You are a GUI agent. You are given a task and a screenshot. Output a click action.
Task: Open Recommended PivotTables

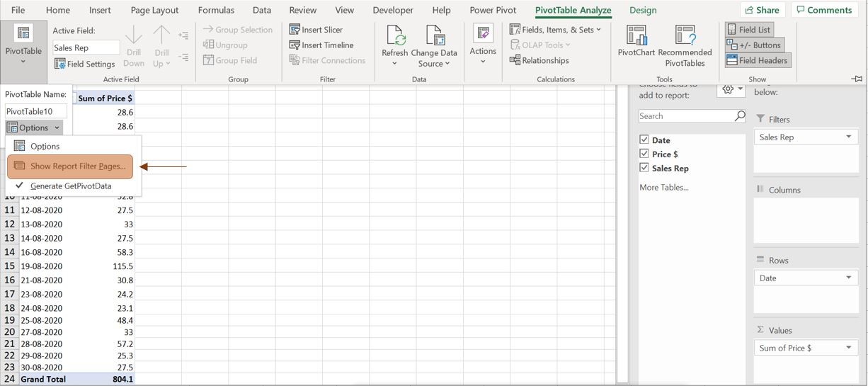(x=685, y=46)
